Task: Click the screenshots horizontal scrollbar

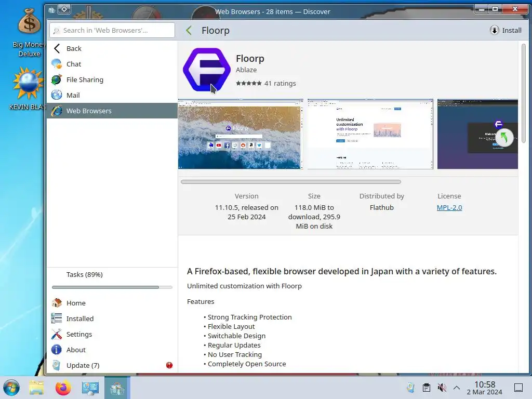Action: (x=291, y=182)
